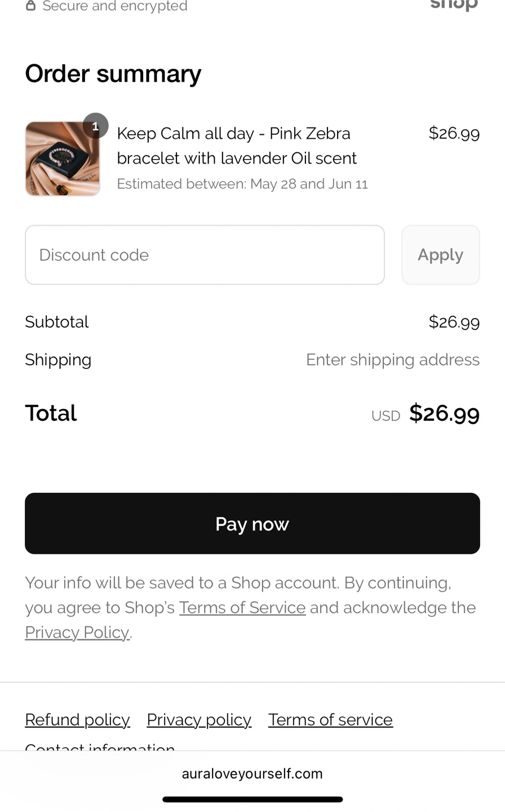Viewport: 505px width, 812px height.
Task: Click the Enter shipping address text
Action: [x=392, y=360]
